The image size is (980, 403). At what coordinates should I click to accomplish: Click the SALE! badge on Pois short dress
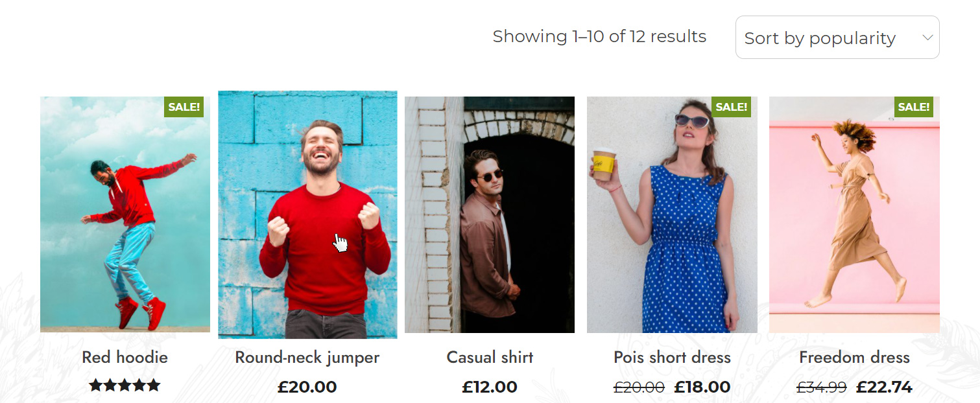click(x=731, y=107)
